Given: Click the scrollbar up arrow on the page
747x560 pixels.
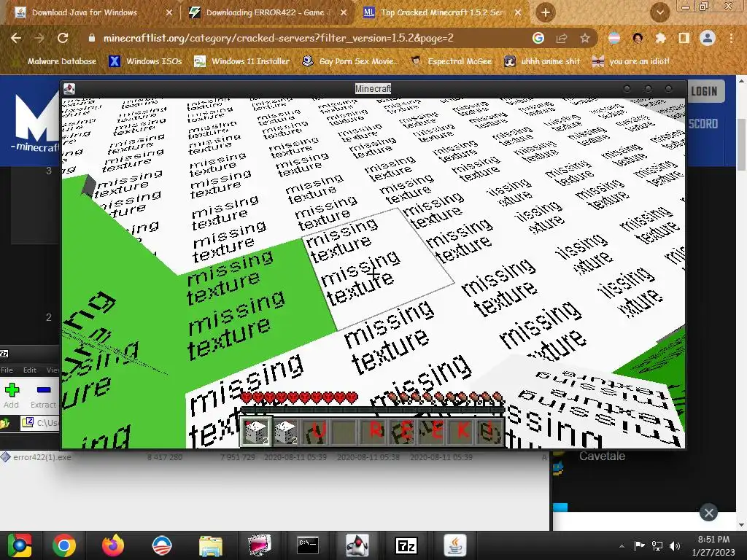Looking at the screenshot, I should click(x=741, y=80).
